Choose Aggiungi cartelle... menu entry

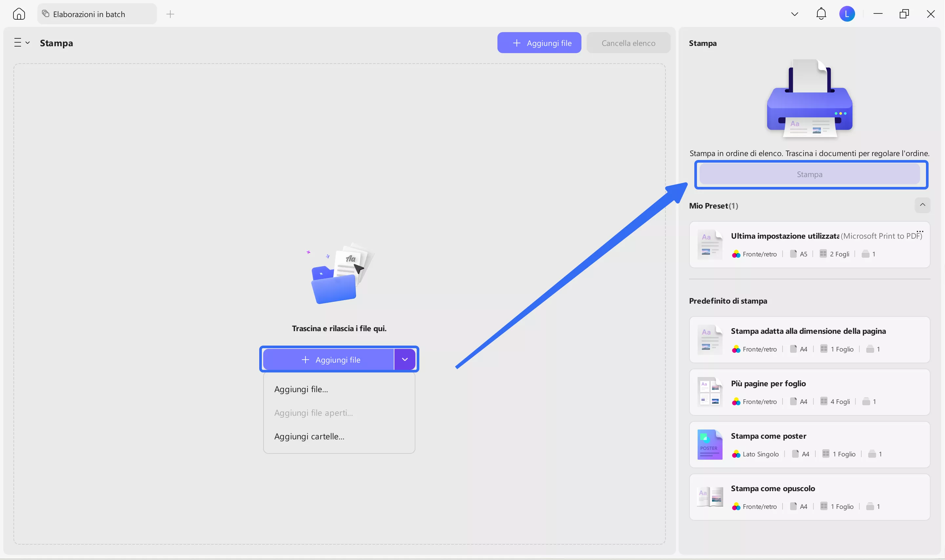309,436
